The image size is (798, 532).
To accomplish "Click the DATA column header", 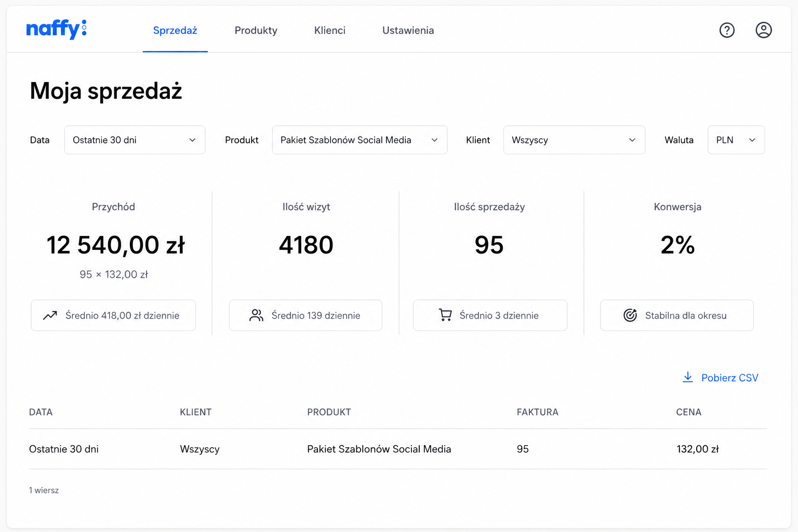I will click(41, 412).
